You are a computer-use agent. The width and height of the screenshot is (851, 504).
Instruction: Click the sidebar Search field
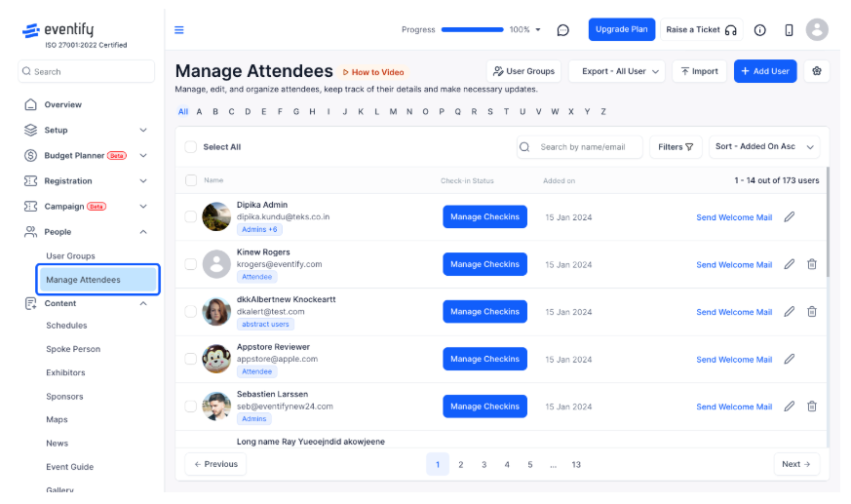pos(87,71)
